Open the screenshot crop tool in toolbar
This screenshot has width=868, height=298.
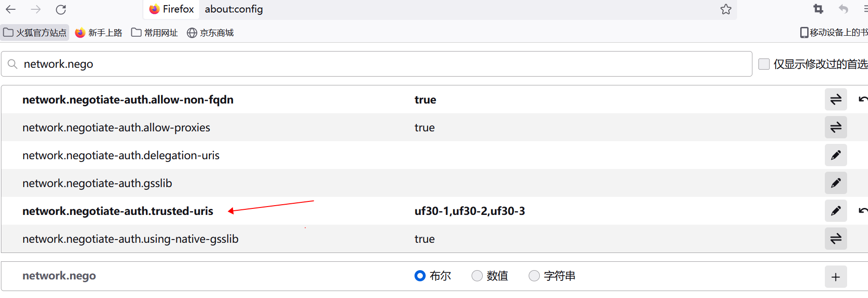(x=818, y=9)
